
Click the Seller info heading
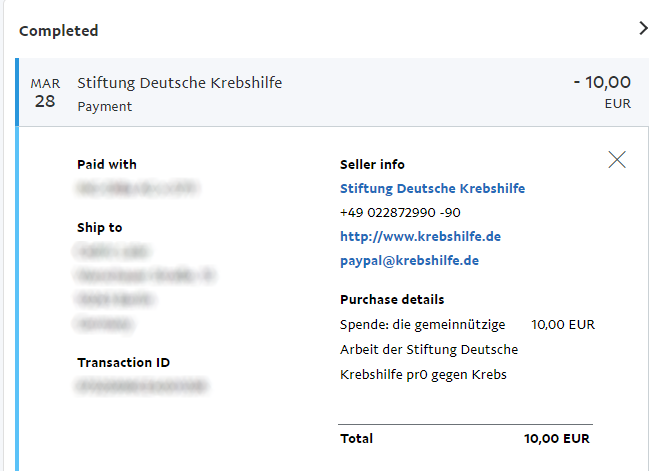click(372, 165)
